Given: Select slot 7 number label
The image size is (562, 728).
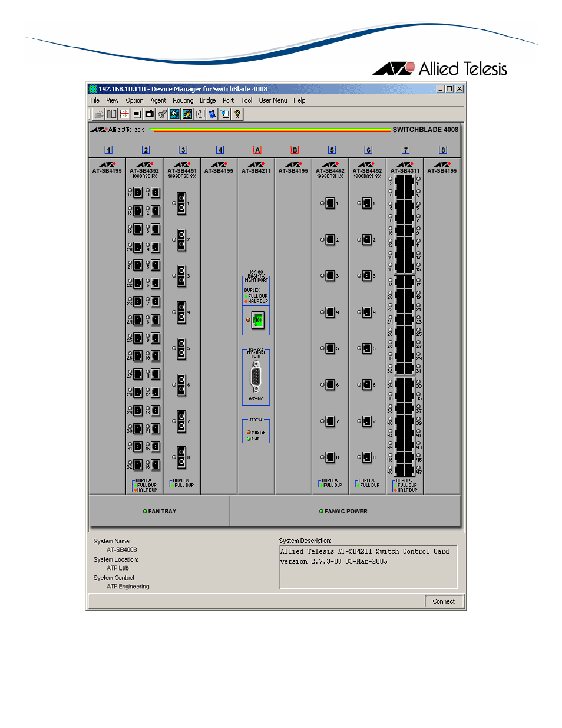Looking at the screenshot, I should click(x=405, y=150).
